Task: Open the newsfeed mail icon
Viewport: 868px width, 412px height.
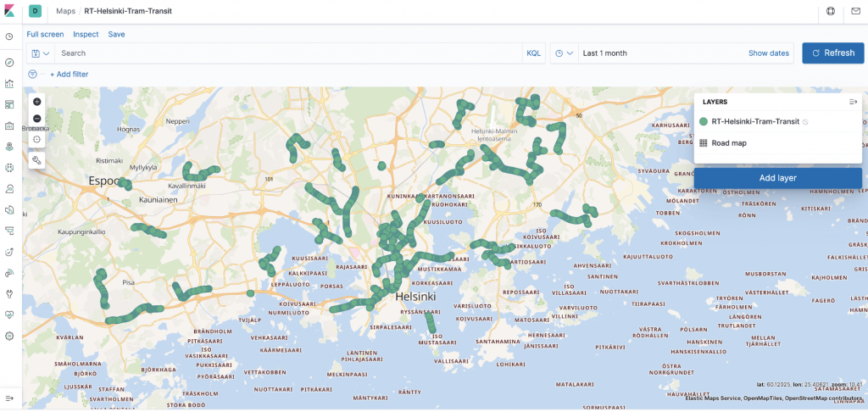Action: (855, 11)
